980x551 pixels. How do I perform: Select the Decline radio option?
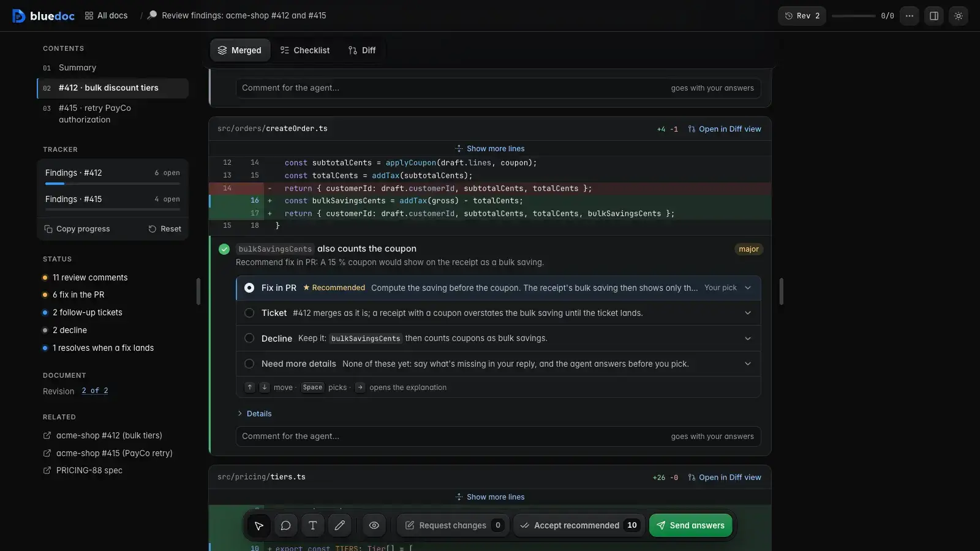[x=249, y=339]
